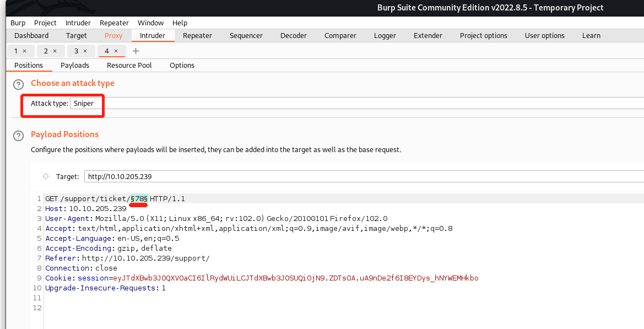Screen dimensions: 644x329
Task: Close Intruder tab 2 with its x
Action: [x=55, y=51]
